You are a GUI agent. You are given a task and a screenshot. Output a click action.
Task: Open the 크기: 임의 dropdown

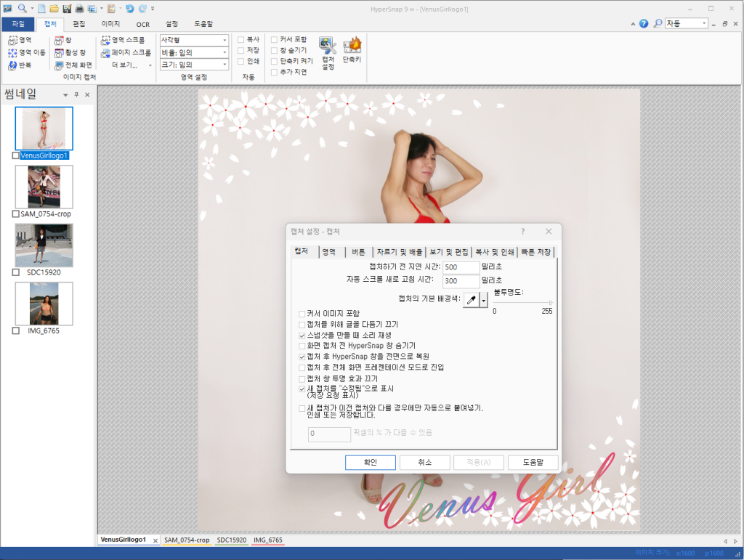(225, 65)
